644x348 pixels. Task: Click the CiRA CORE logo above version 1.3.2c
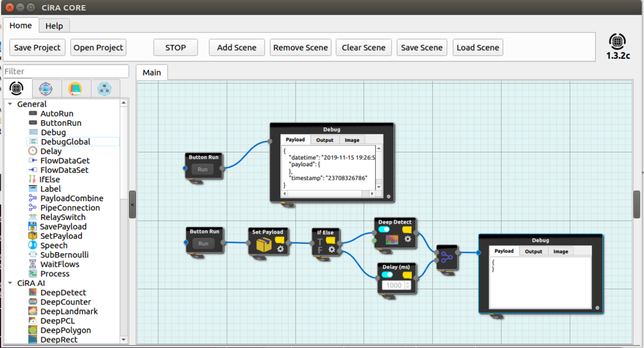click(x=617, y=41)
